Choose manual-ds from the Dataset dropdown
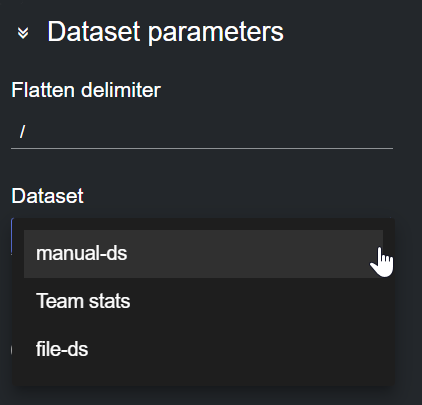 203,254
